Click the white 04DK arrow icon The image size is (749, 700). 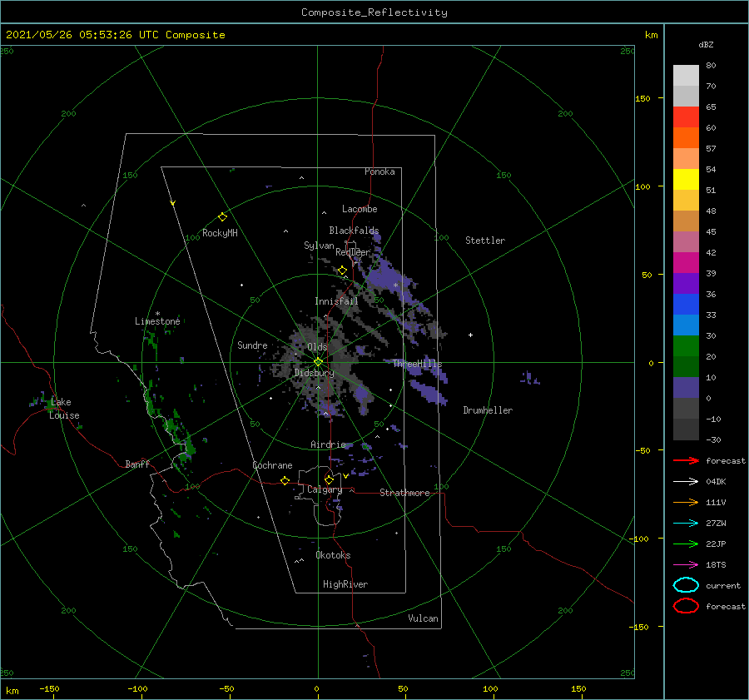[x=686, y=482]
